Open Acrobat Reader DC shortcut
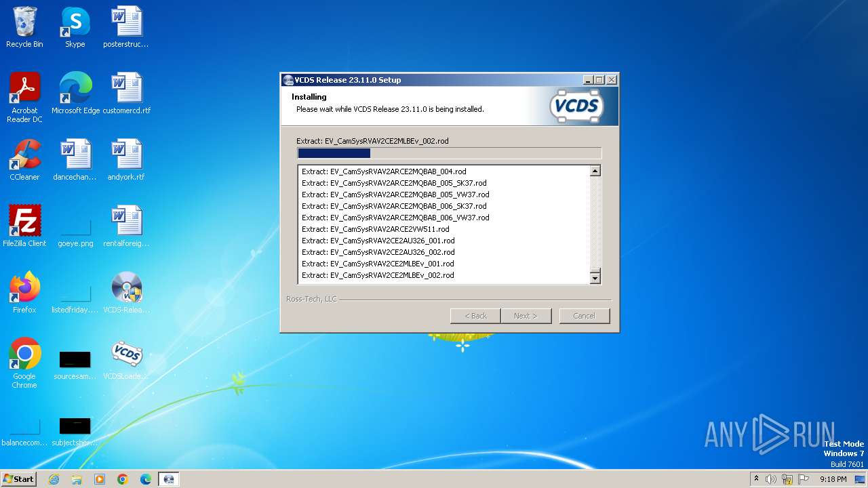This screenshot has width=868, height=488. click(x=24, y=98)
